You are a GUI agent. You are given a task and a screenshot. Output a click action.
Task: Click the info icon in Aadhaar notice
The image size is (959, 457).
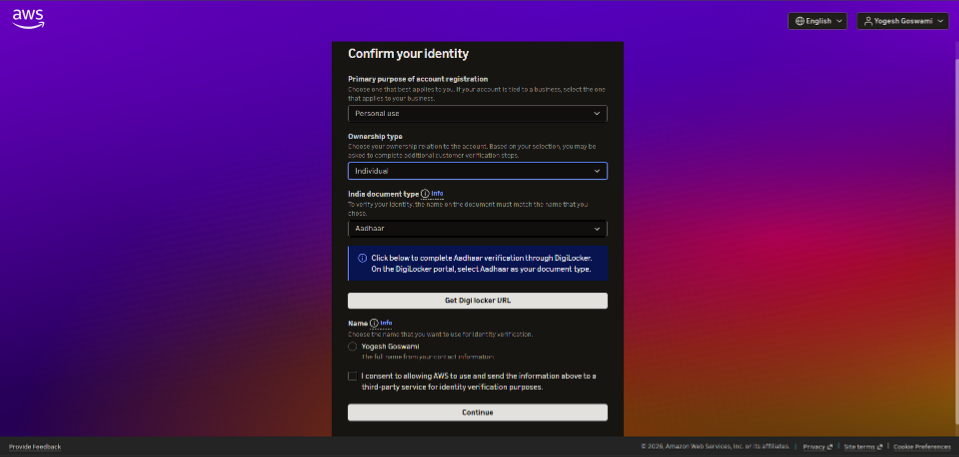click(x=362, y=258)
